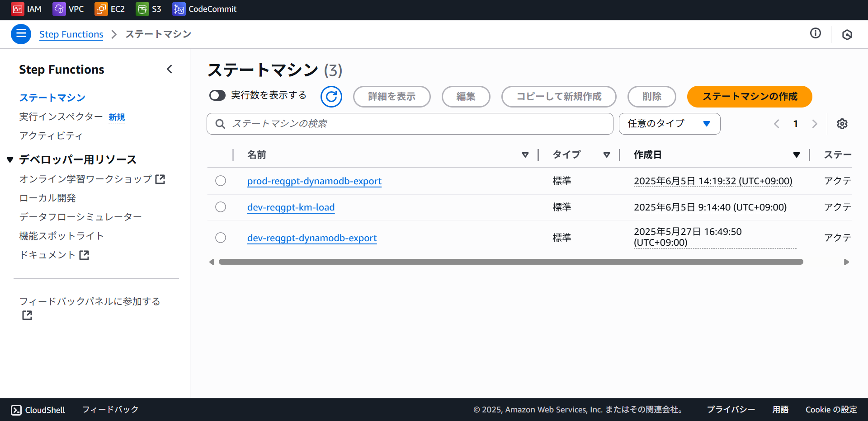
Task: Focus ステートマシンの検索 search field
Action: tap(410, 124)
